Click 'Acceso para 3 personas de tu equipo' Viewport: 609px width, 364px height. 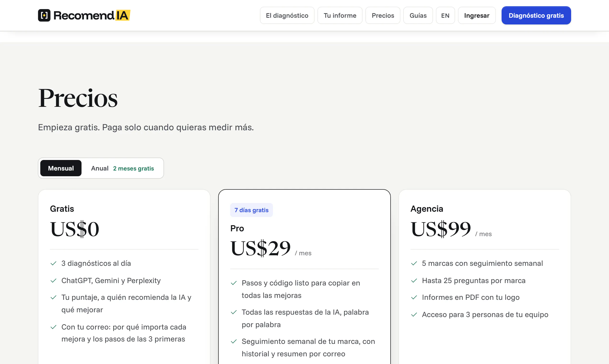tap(485, 315)
